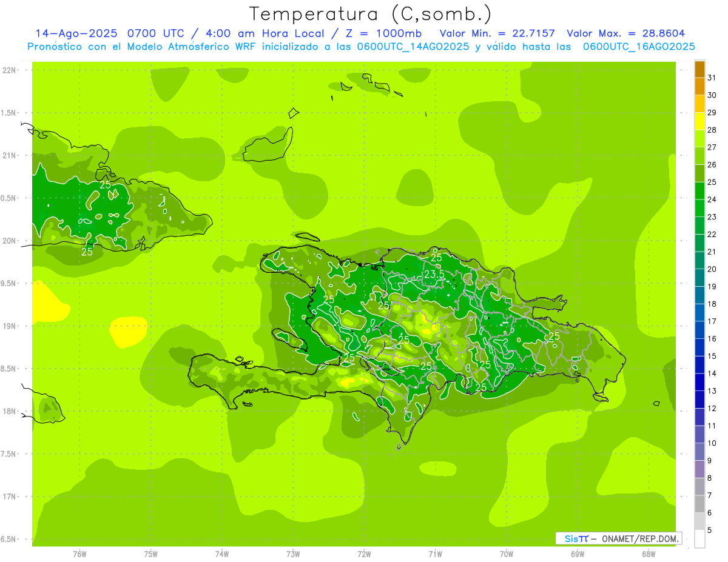Click the '21N' latitude axis label
Image resolution: width=728 pixels, height=562 pixels.
pos(9,155)
